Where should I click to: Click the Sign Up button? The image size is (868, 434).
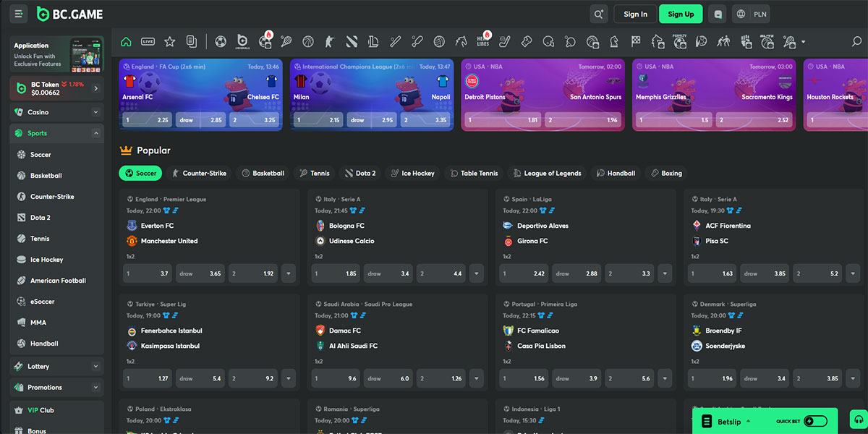(680, 14)
